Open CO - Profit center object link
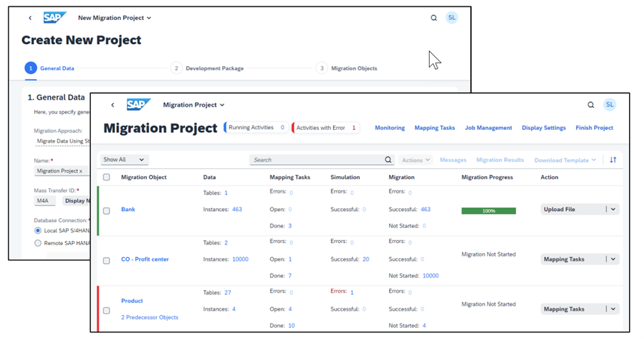644x339 pixels. (145, 259)
